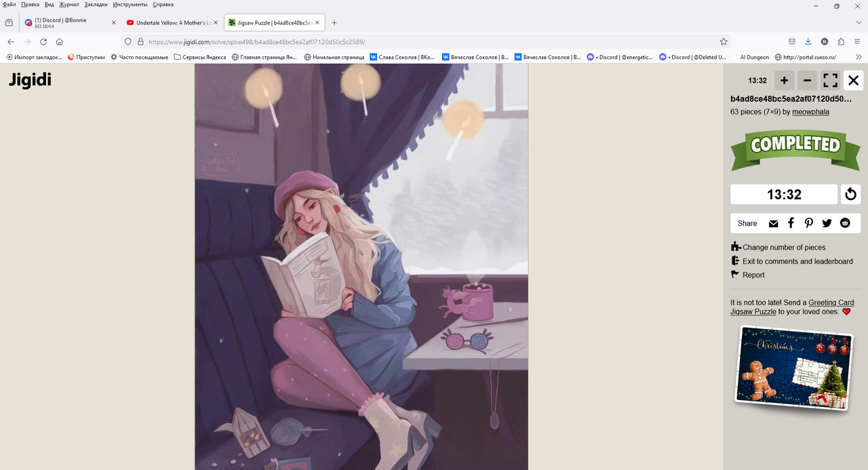
Task: Open the Файл menu
Action: [x=9, y=5]
